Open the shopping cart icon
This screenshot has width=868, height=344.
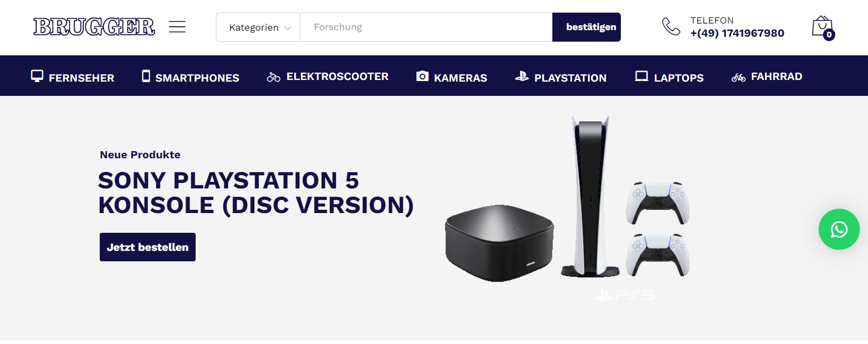823,27
